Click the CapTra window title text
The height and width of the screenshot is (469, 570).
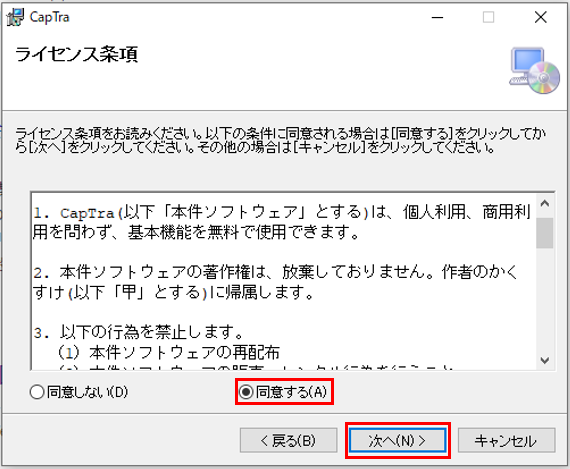tap(49, 17)
